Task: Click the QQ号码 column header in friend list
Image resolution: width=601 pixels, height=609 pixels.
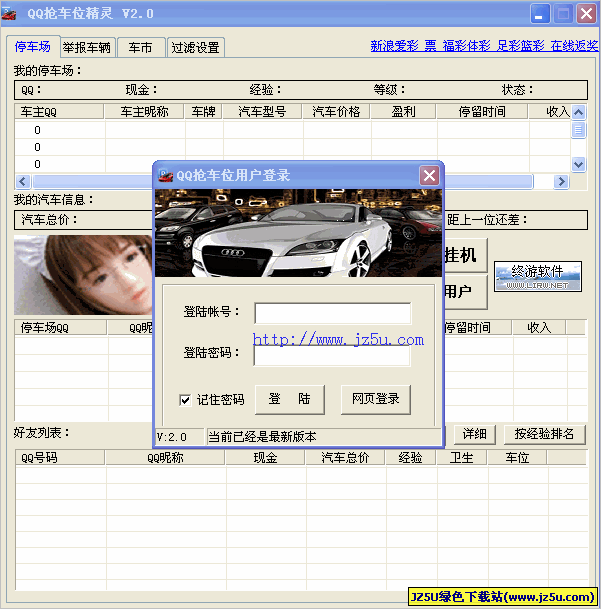Action: [60, 458]
